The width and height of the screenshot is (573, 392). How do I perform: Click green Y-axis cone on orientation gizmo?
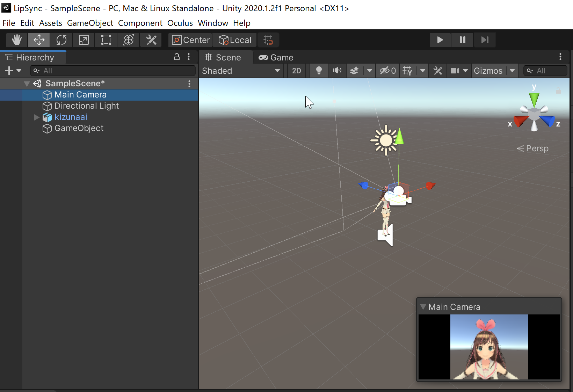[534, 99]
